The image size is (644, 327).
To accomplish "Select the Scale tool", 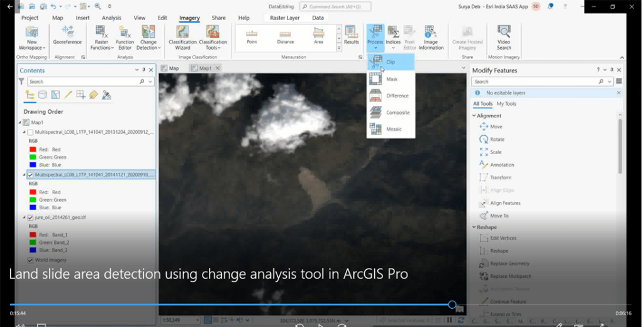I will [x=491, y=152].
